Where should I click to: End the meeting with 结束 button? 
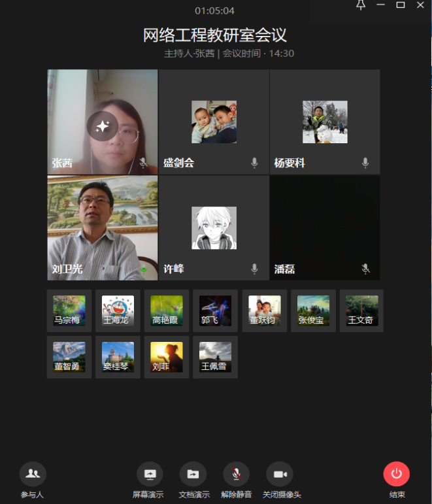pos(396,474)
